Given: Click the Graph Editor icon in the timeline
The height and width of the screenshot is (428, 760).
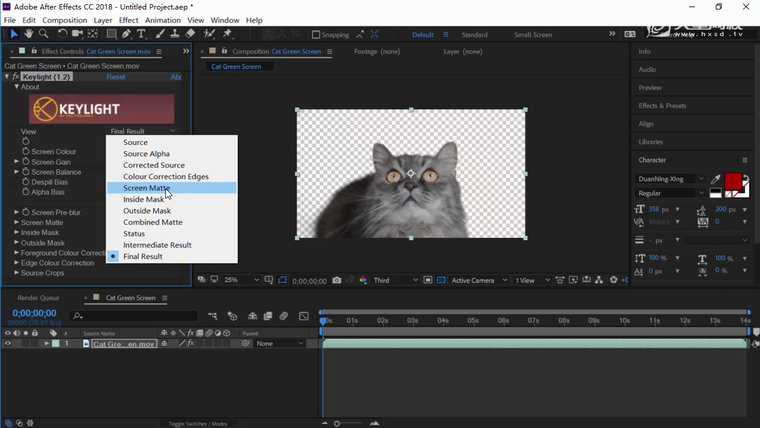Looking at the screenshot, I should pos(303,316).
